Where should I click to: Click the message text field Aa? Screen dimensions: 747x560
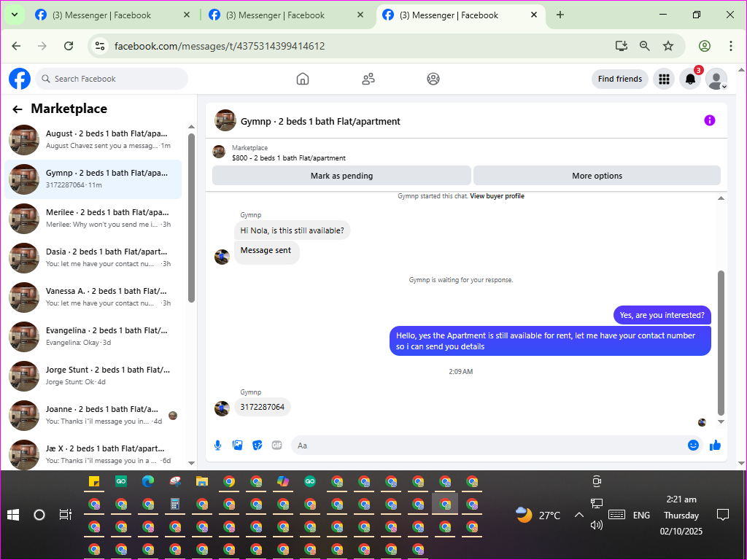click(x=488, y=446)
